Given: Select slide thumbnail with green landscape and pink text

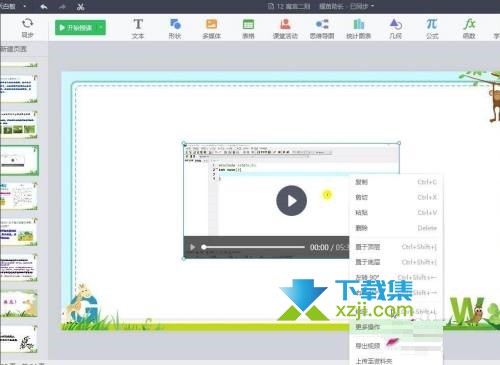Looking at the screenshot, I should pyautogui.click(x=19, y=303).
